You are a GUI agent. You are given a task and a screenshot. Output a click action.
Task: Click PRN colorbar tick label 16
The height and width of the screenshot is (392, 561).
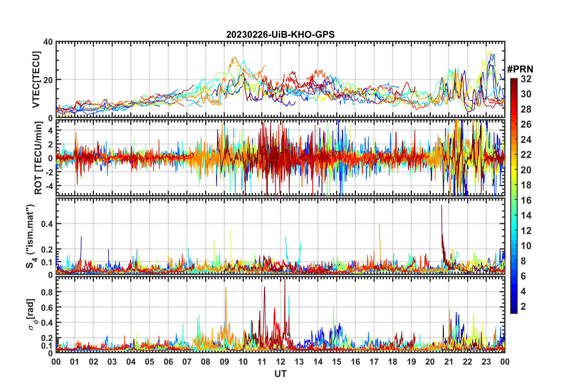coord(526,200)
